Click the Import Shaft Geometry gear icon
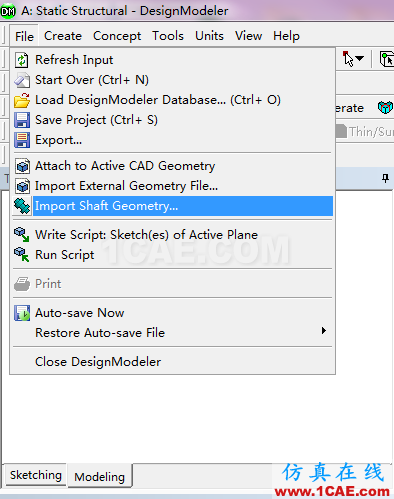 pyautogui.click(x=22, y=206)
